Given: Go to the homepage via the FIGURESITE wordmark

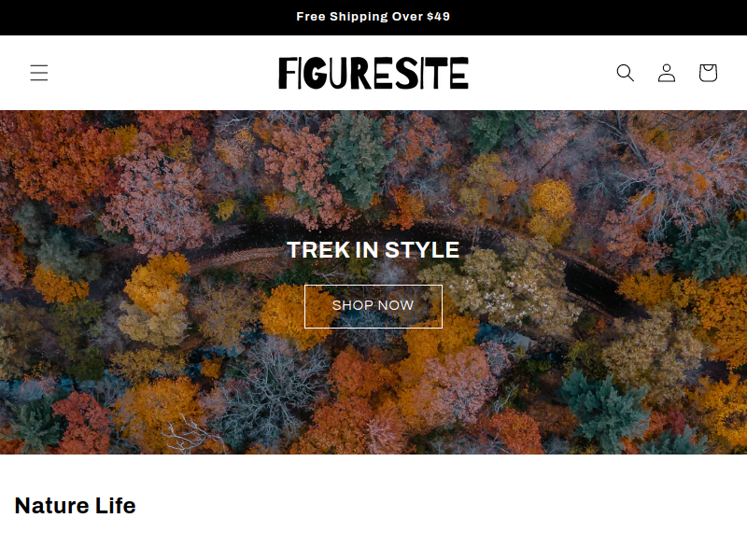Looking at the screenshot, I should point(373,73).
